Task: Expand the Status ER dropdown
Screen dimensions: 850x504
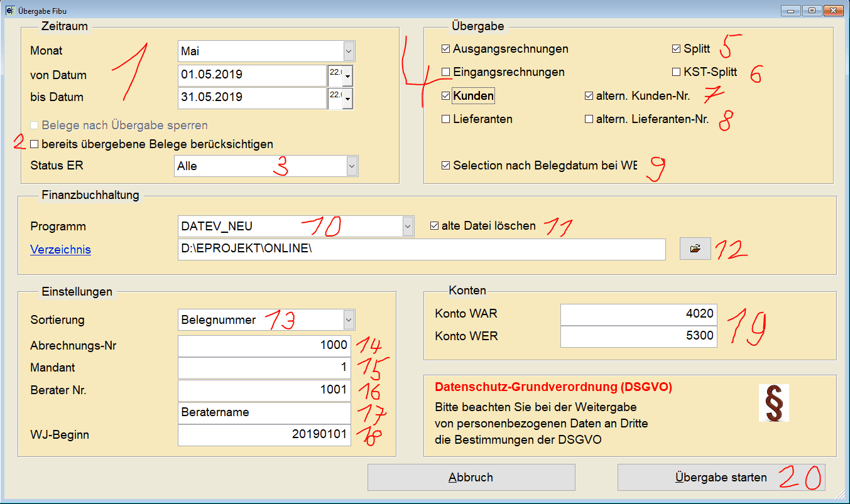Action: pyautogui.click(x=352, y=166)
